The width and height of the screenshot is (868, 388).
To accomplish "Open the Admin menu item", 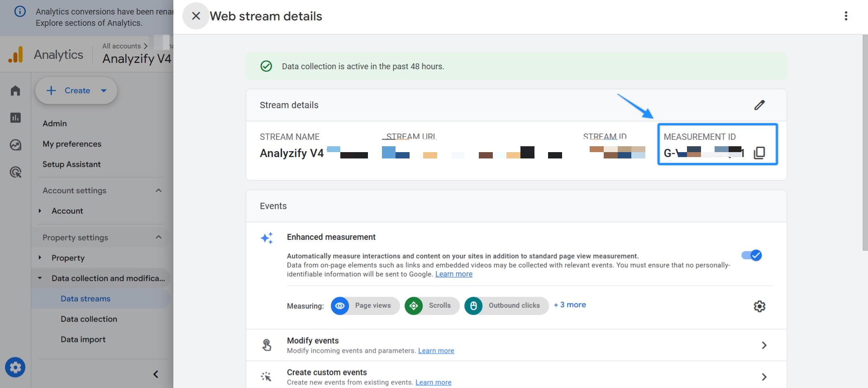I will click(x=55, y=123).
